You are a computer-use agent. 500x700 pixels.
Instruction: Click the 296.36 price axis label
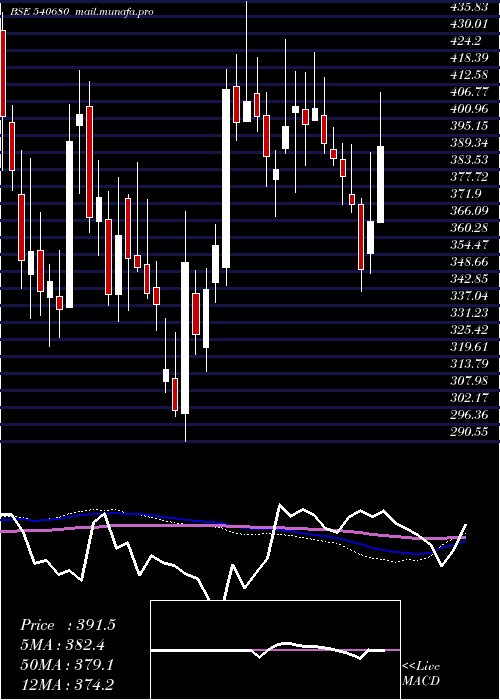(468, 415)
